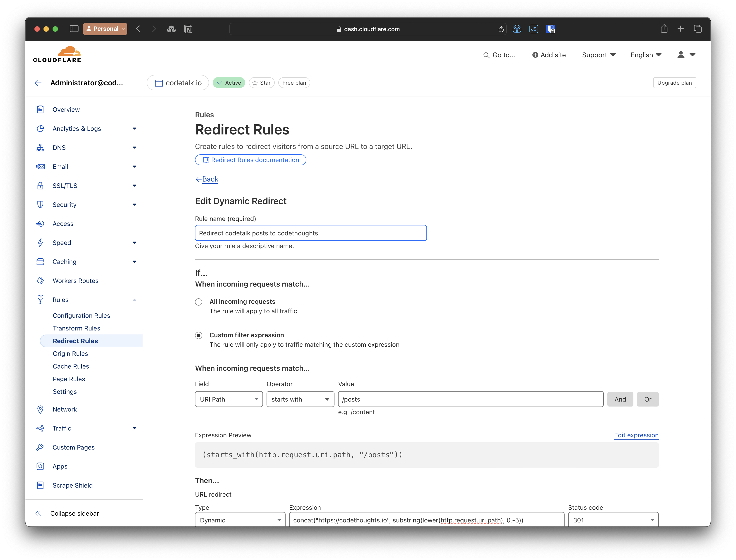Image resolution: width=736 pixels, height=560 pixels.
Task: Open the URI Path field dropdown
Action: click(229, 399)
